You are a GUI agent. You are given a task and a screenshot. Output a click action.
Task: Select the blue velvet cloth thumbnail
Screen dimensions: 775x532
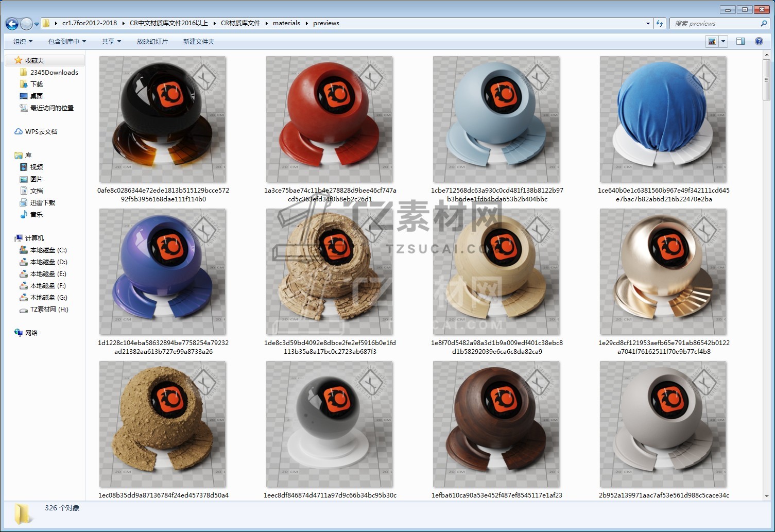[663, 119]
